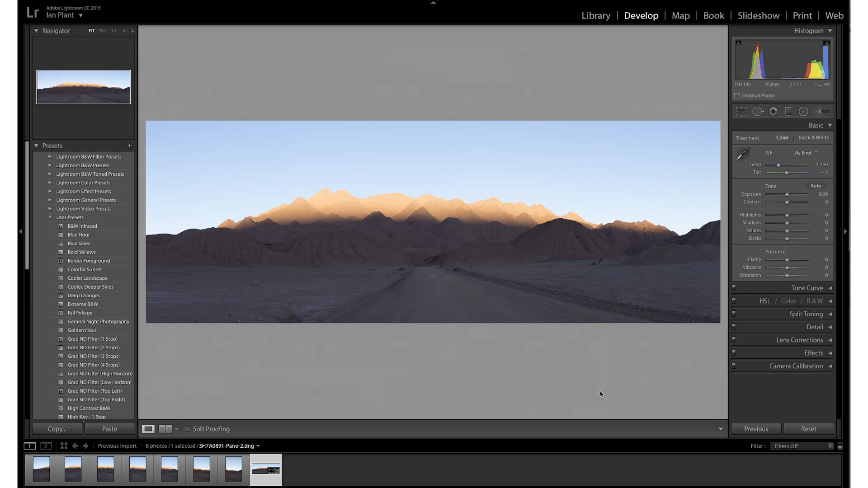Check the Original Photo box

[x=737, y=96]
